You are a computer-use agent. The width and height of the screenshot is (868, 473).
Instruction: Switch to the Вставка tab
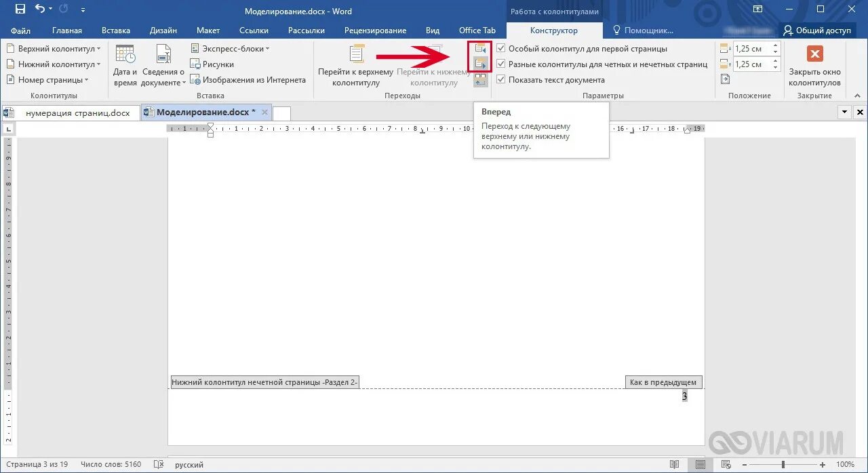pyautogui.click(x=116, y=30)
